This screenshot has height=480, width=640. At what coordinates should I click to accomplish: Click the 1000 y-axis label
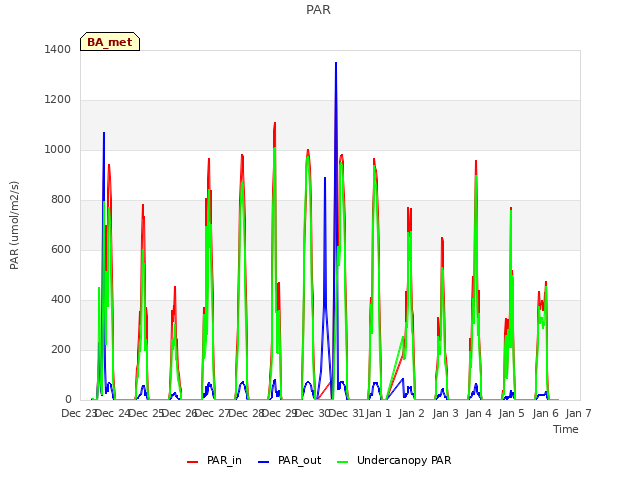click(58, 149)
